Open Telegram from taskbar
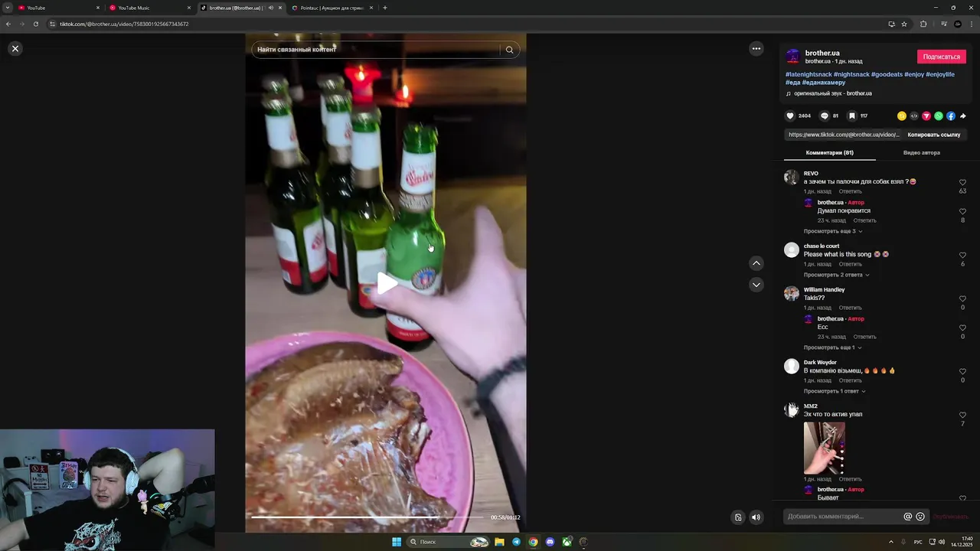980x551 pixels. pos(516,542)
